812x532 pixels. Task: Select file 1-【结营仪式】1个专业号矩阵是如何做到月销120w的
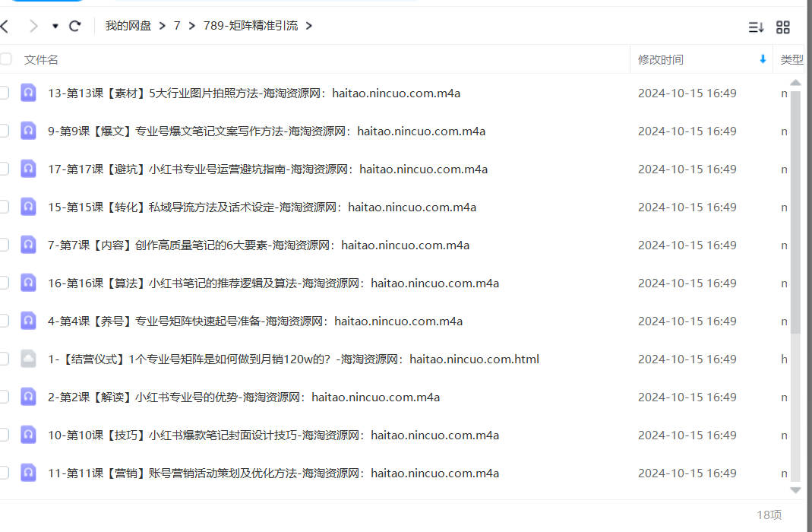point(294,359)
